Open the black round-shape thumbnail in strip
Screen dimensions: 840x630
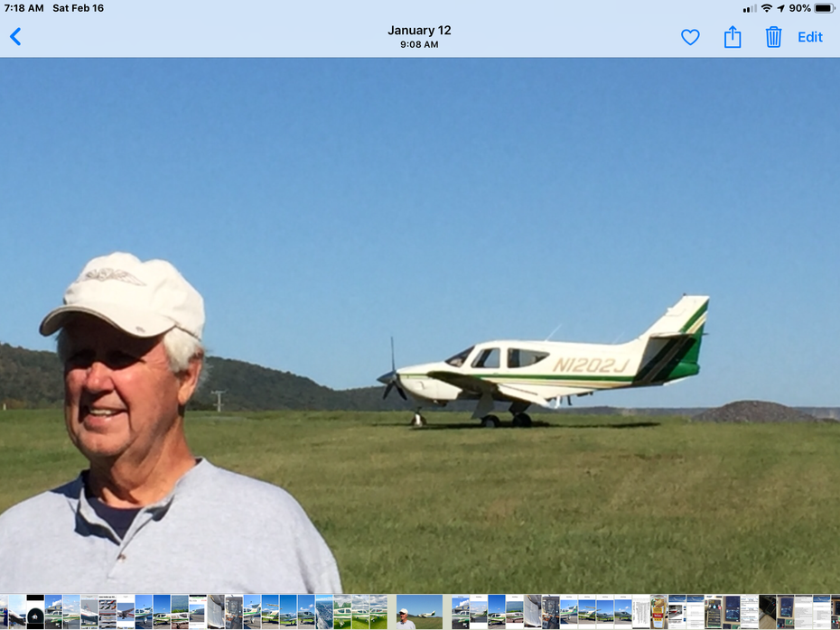[x=35, y=611]
